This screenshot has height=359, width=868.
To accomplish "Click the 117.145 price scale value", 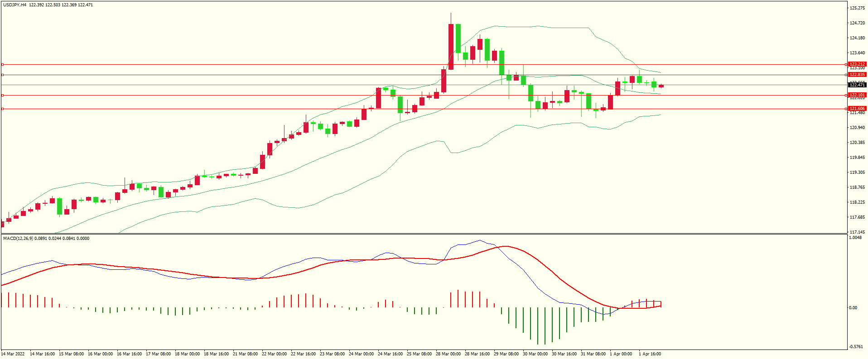I will [x=857, y=232].
